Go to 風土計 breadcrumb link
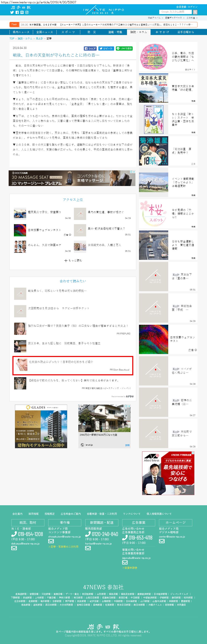Viewport: 207px width, 644px height. pyautogui.click(x=39, y=39)
